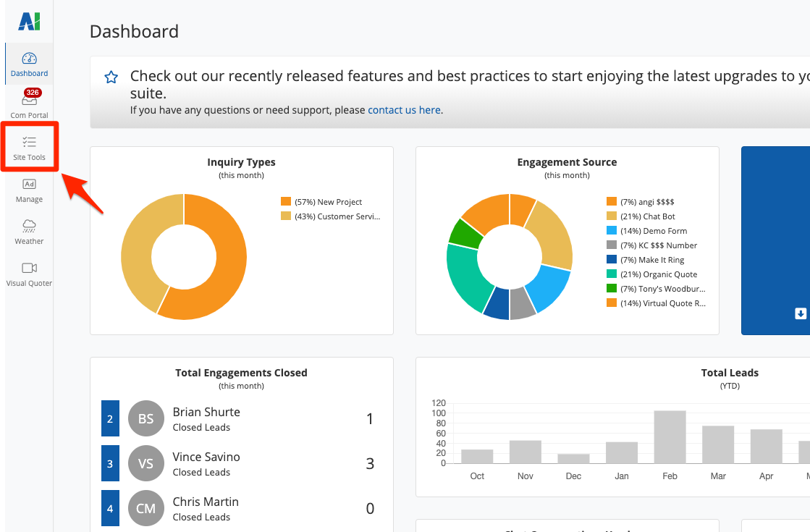
Task: Open the Dashboard sidebar icon
Action: click(x=29, y=59)
